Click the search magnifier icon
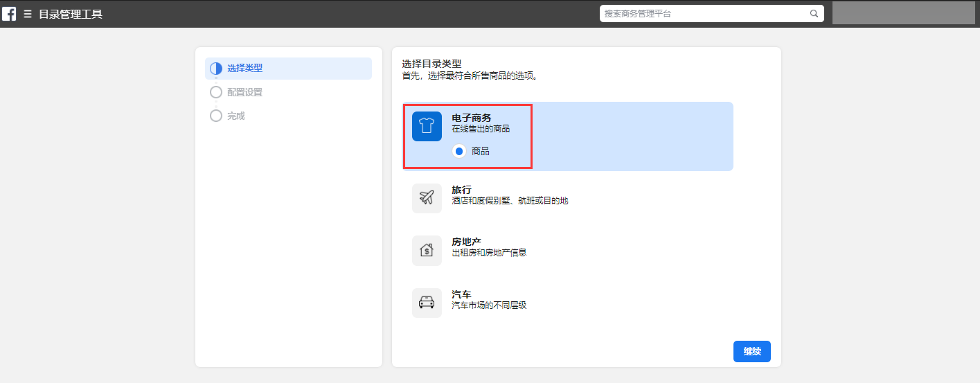This screenshot has height=383, width=980. pyautogui.click(x=814, y=13)
